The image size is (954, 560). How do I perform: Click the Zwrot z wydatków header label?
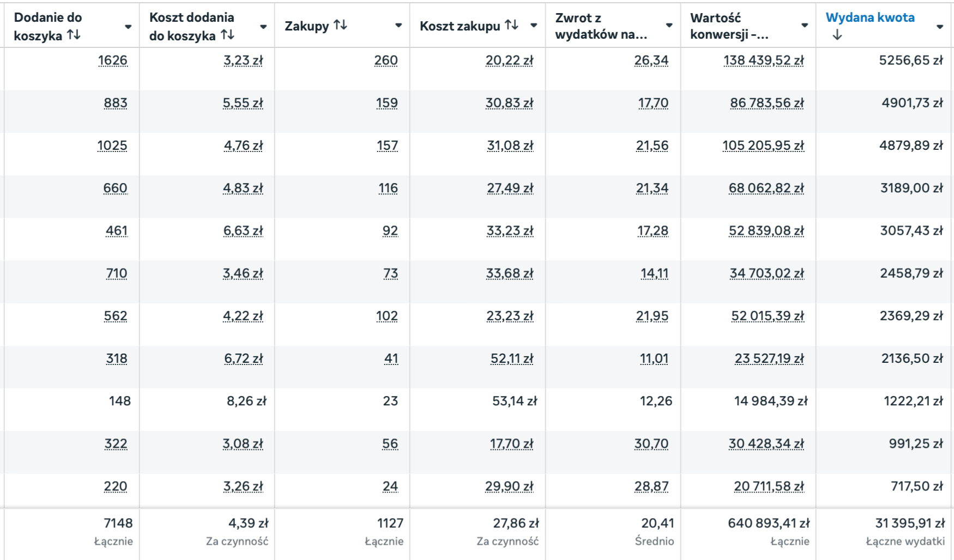tap(601, 26)
